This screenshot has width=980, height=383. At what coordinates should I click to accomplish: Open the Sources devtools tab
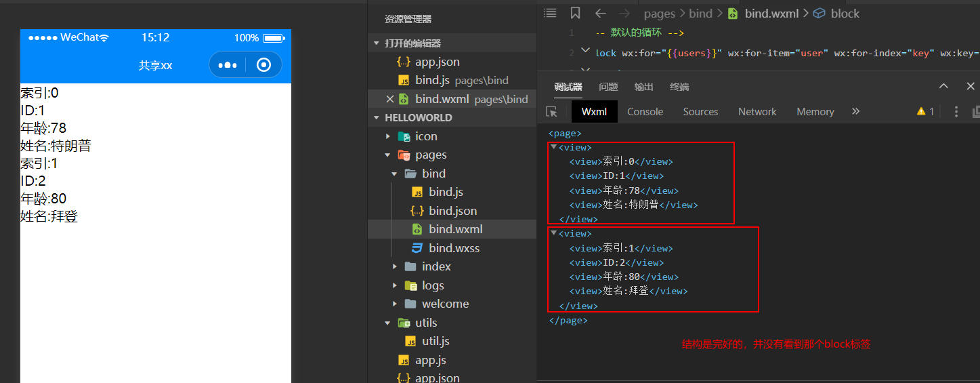pyautogui.click(x=700, y=111)
